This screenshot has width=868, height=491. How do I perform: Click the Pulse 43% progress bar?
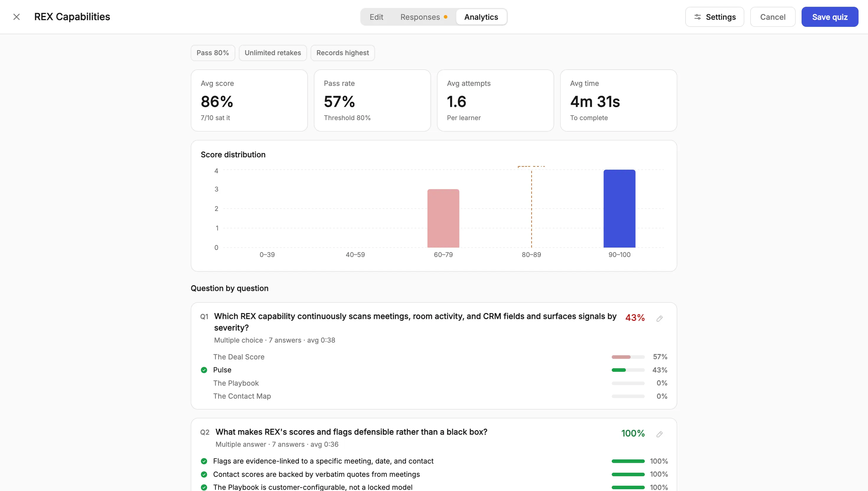click(628, 370)
